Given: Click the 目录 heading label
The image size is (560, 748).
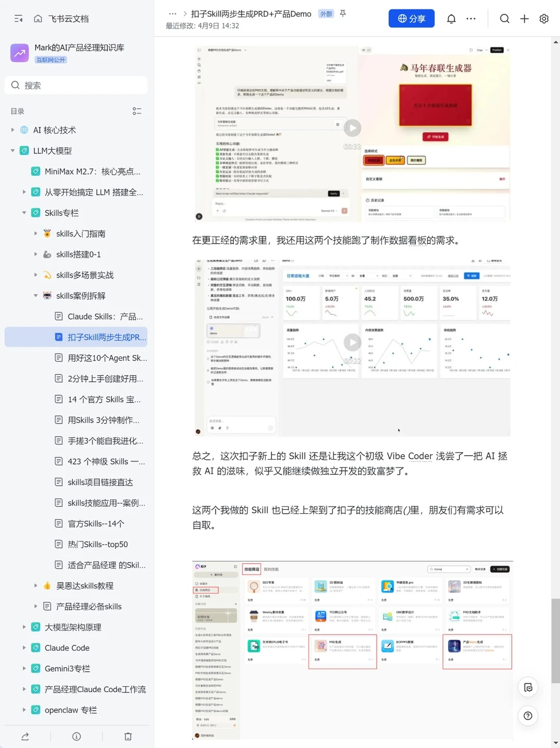Looking at the screenshot, I should pyautogui.click(x=18, y=111).
